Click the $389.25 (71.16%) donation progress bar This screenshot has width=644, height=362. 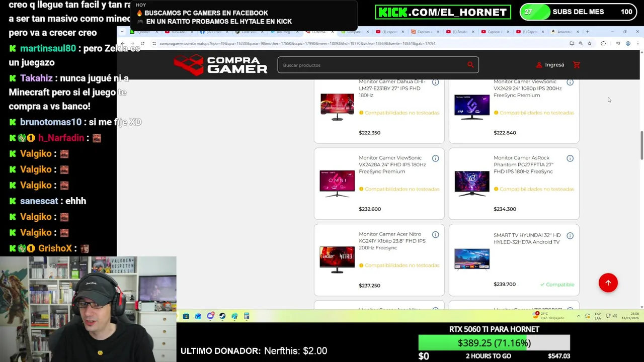(494, 343)
